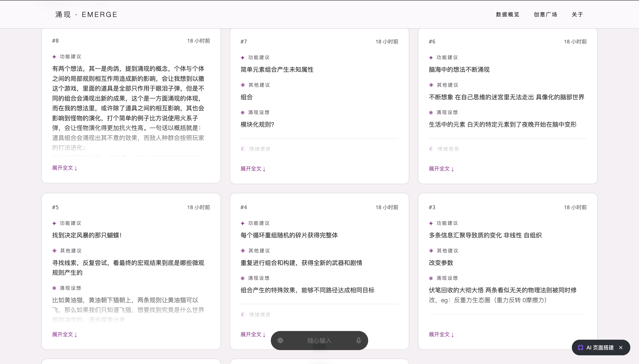Image resolution: width=639 pixels, height=364 pixels.
Task: Click the microphone icon in the input bar
Action: pos(358,340)
